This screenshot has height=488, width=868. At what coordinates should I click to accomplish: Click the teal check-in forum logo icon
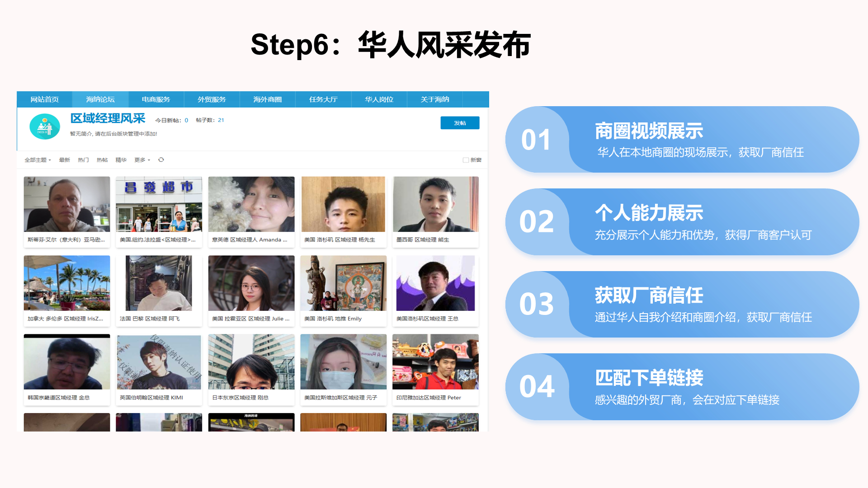45,127
